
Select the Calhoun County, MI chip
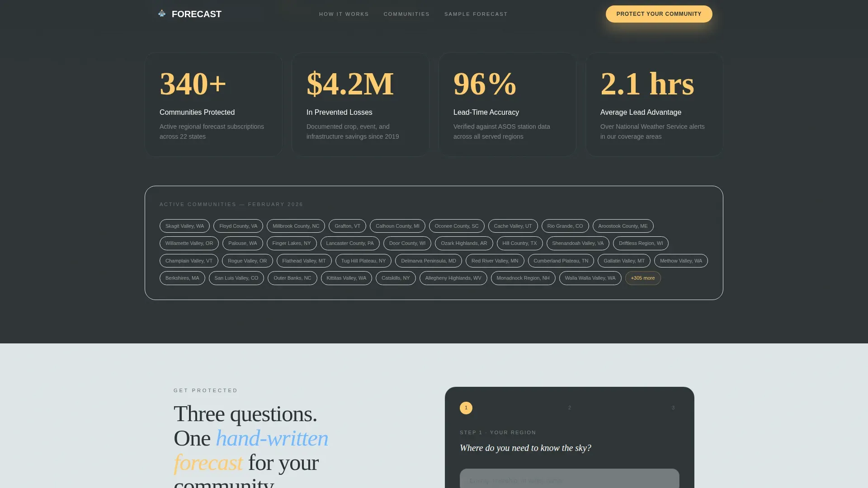tap(397, 226)
